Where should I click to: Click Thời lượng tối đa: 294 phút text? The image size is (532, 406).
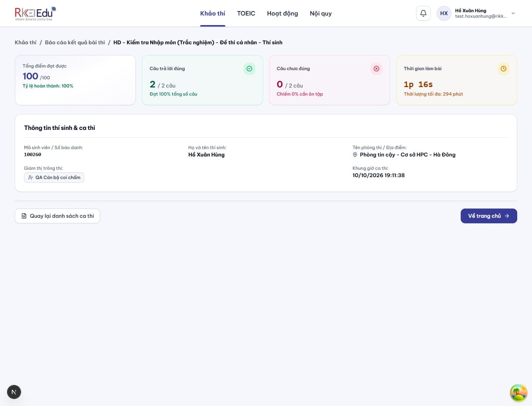[x=433, y=94]
